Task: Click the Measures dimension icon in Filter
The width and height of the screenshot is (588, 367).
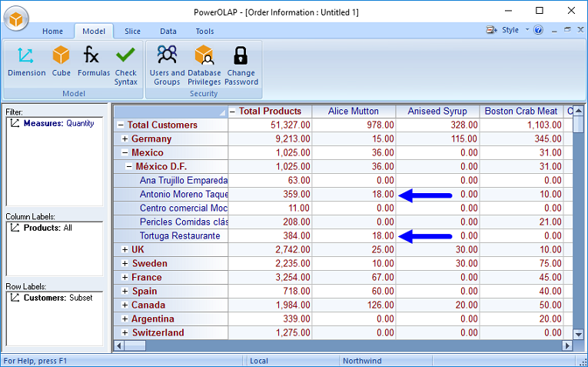Action: (x=15, y=123)
